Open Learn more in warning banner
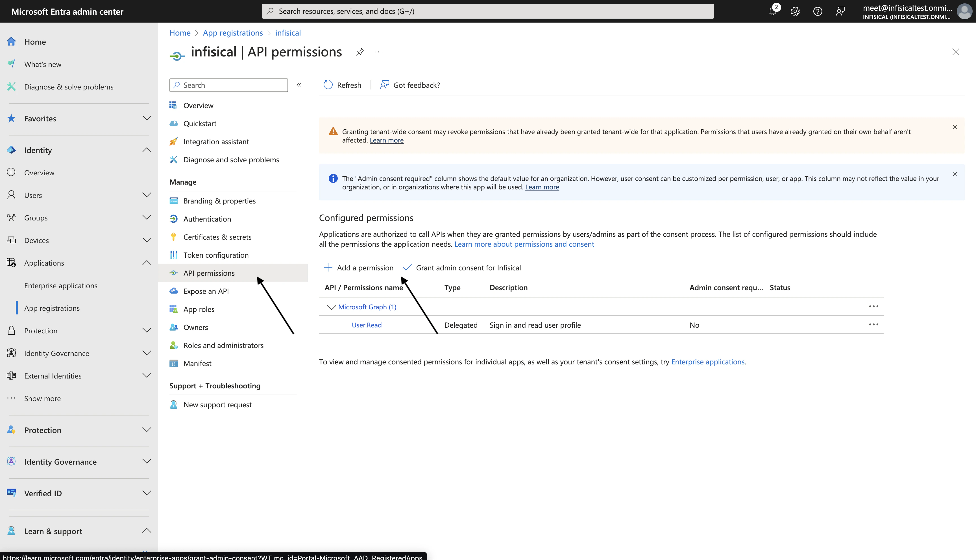 [387, 140]
